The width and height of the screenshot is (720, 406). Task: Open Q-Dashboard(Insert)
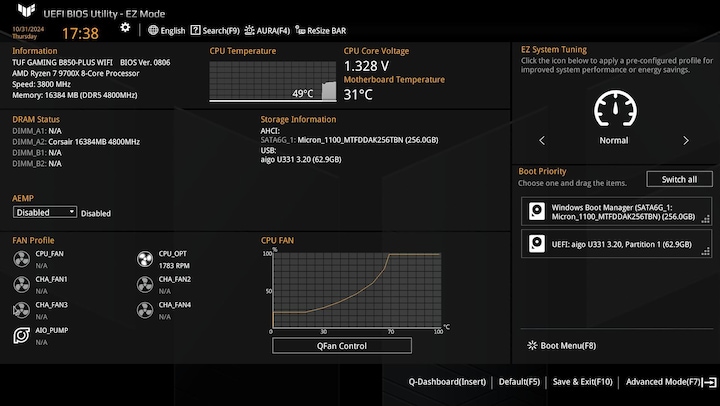[x=447, y=382]
